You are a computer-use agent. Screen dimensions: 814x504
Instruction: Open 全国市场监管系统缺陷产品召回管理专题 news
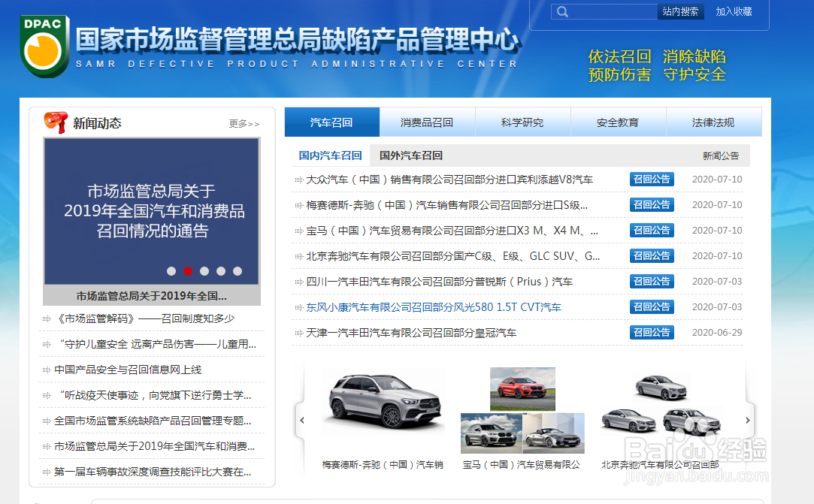point(153,421)
